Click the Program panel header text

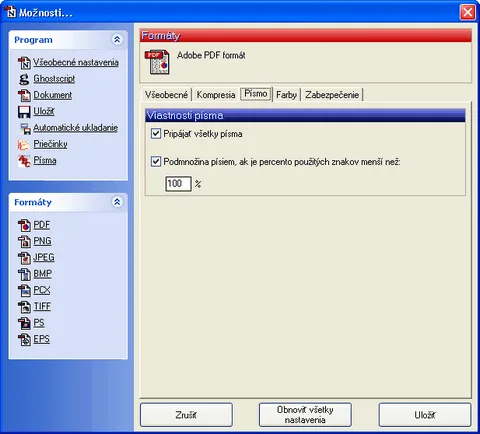point(33,40)
